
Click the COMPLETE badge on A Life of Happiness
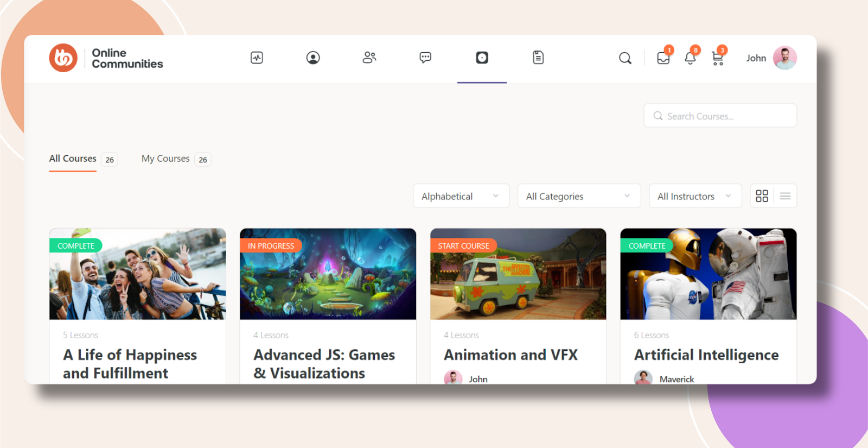tap(76, 246)
